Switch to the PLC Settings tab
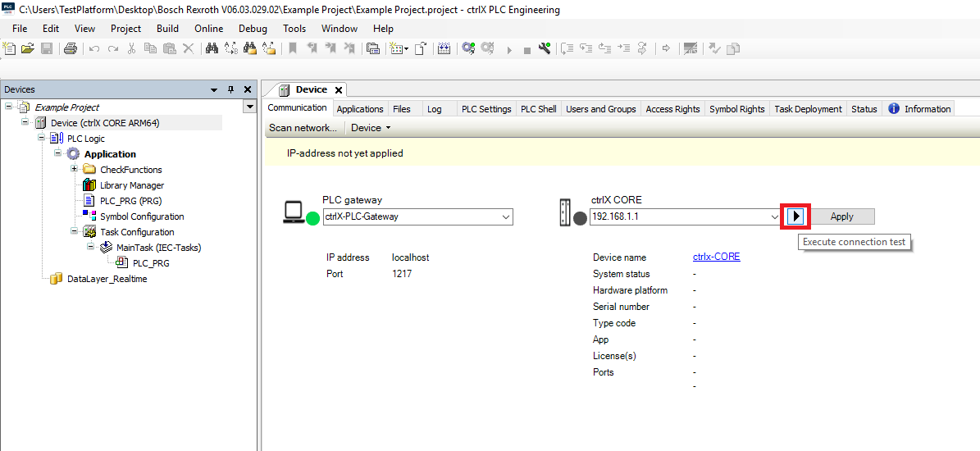 [486, 109]
